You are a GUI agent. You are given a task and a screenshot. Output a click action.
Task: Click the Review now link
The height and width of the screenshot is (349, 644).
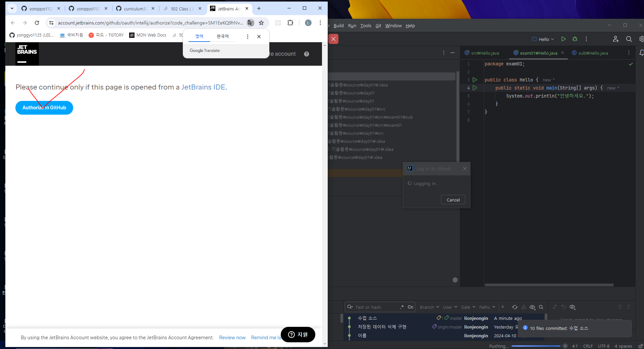pos(232,338)
